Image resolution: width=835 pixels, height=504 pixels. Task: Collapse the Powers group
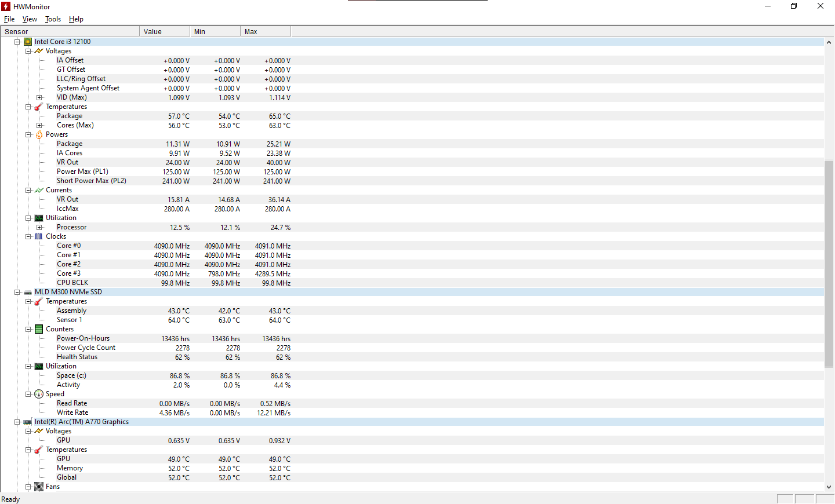[x=28, y=134]
